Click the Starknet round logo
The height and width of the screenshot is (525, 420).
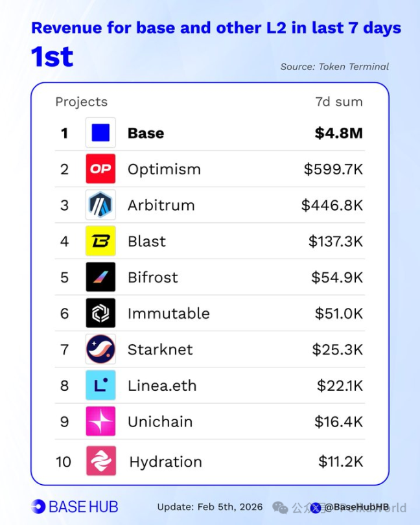click(x=100, y=349)
